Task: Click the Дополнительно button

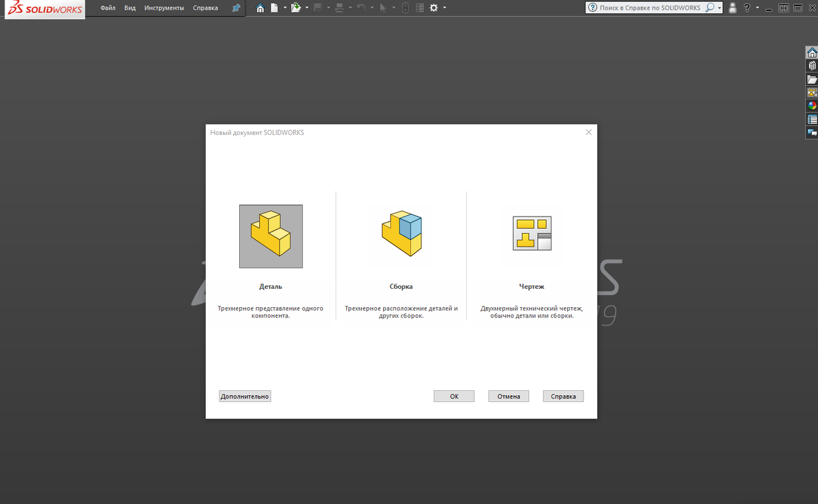Action: coord(245,396)
